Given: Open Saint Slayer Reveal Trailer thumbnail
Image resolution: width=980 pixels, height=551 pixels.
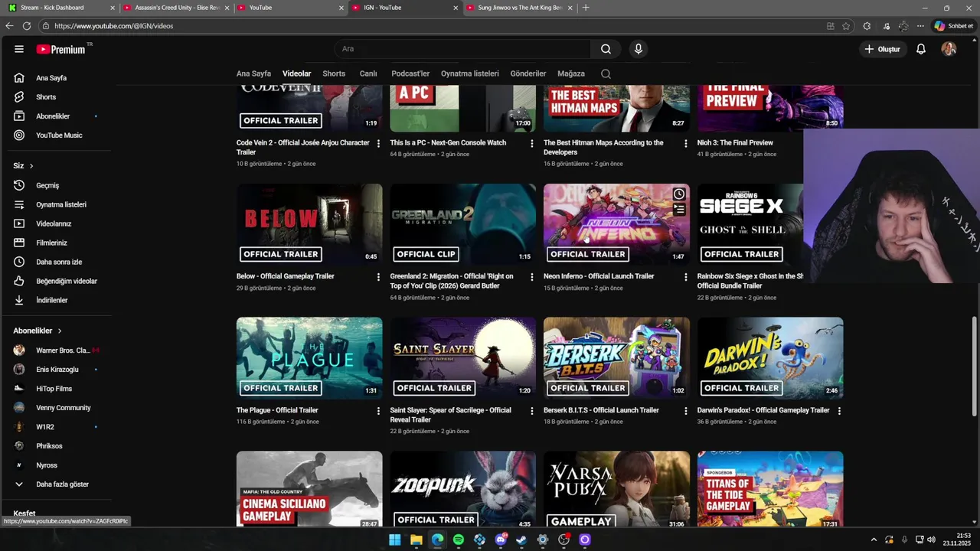Looking at the screenshot, I should (x=462, y=358).
